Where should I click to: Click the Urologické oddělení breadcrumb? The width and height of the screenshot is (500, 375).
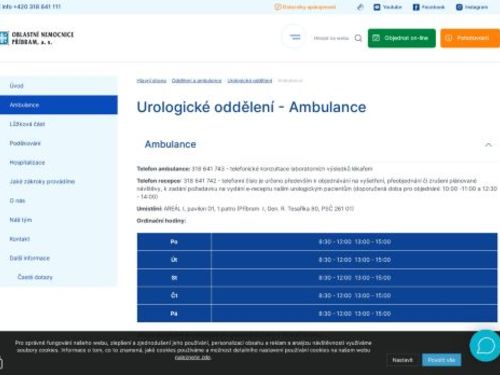[x=250, y=81]
